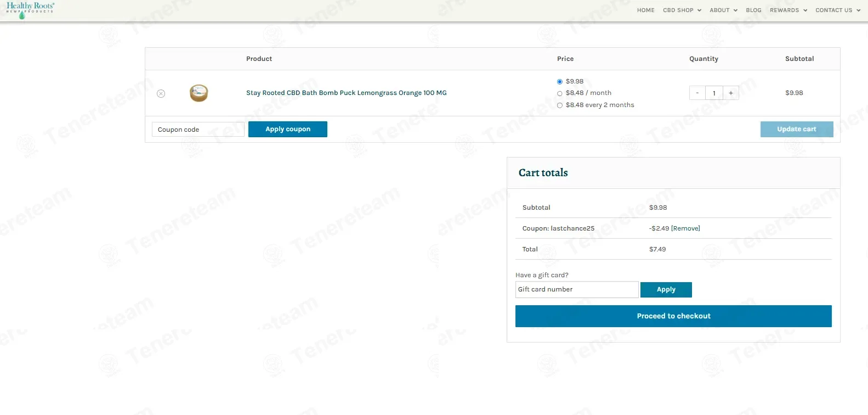The image size is (868, 415).
Task: Focus the Gift card number field
Action: tap(577, 289)
